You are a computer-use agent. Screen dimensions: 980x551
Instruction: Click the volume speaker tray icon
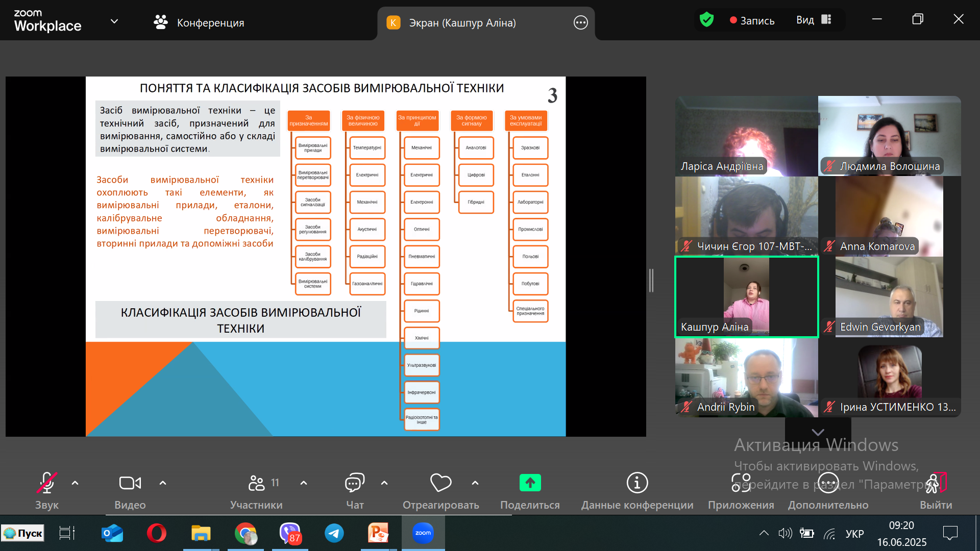[x=785, y=533]
